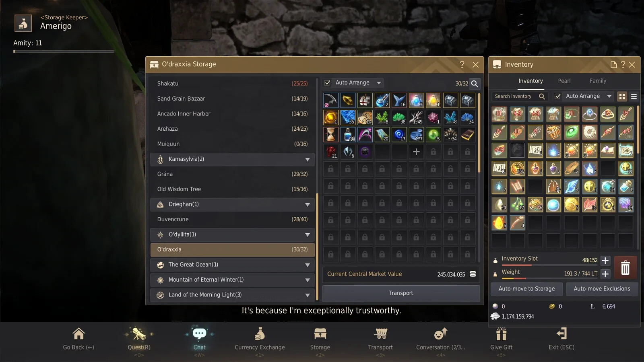Select the Conversation icon
The width and height of the screenshot is (644, 362).
click(440, 334)
